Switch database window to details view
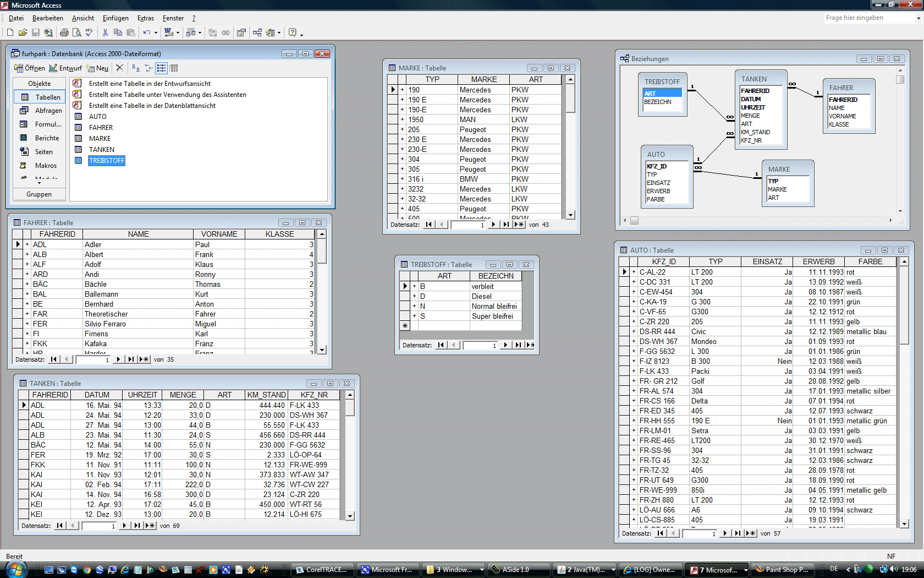 click(x=174, y=68)
